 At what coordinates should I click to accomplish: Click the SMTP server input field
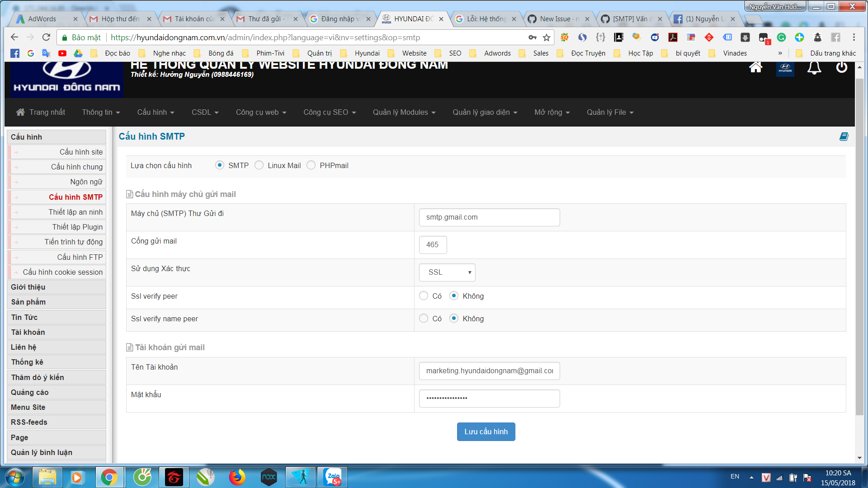click(489, 217)
